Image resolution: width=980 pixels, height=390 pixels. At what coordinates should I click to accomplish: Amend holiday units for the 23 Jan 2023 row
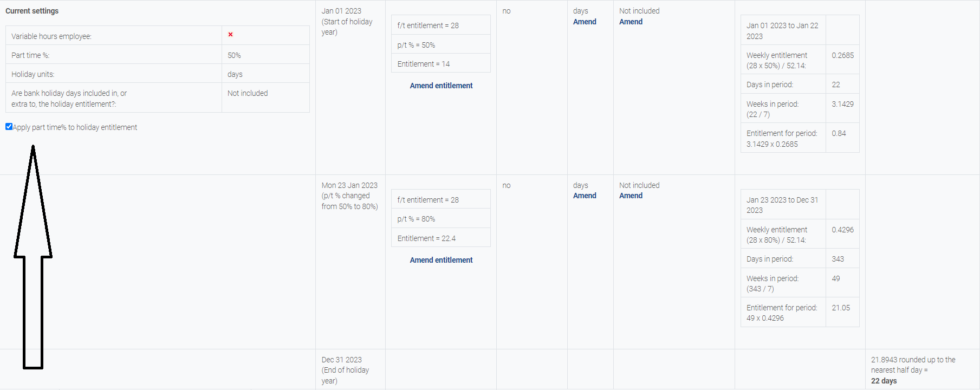pyautogui.click(x=585, y=196)
